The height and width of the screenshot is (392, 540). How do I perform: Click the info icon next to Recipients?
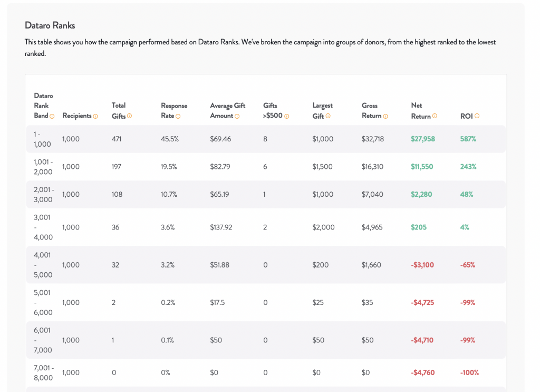(95, 117)
